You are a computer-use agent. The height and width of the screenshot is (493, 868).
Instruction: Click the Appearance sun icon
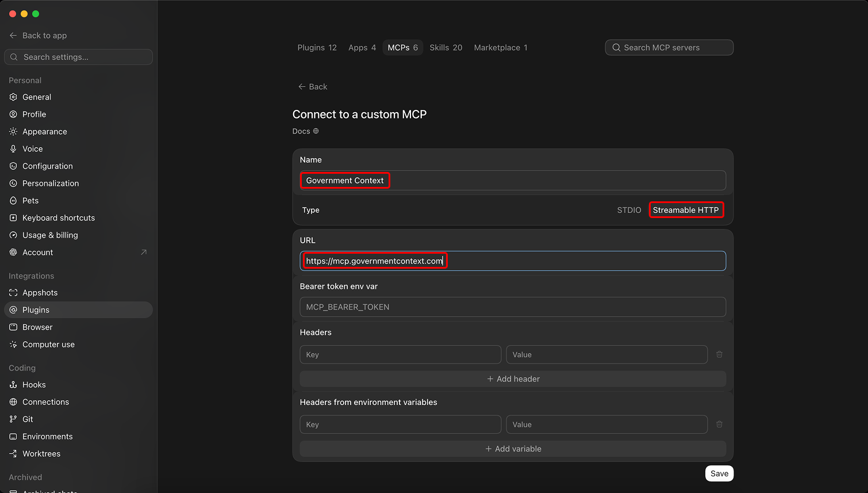[x=13, y=132]
